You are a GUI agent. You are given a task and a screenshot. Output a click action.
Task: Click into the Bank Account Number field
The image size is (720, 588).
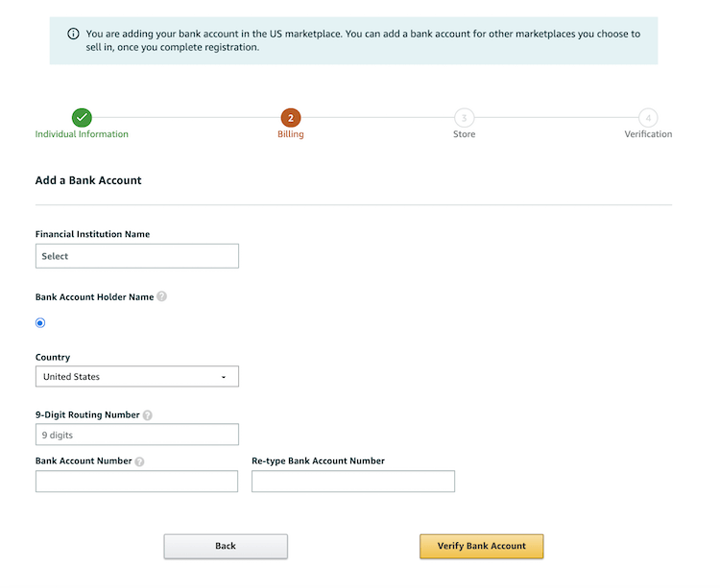(136, 482)
